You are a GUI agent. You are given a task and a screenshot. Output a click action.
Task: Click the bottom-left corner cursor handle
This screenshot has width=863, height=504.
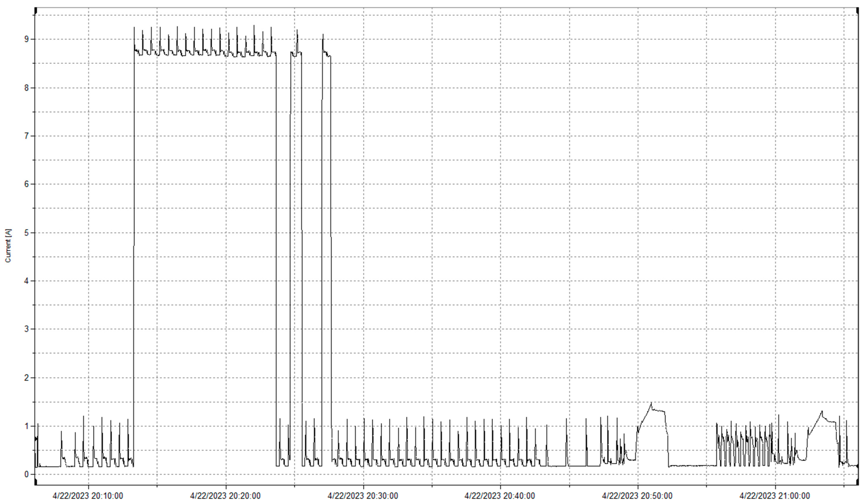pos(36,482)
